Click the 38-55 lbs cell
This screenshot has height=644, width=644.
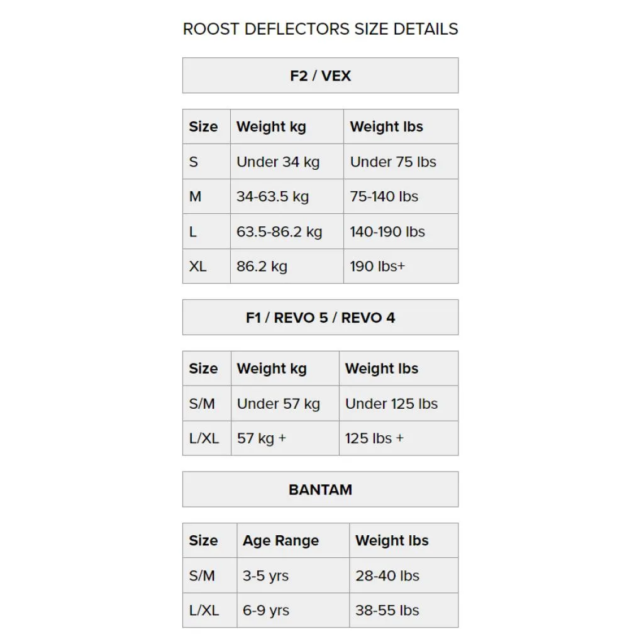click(404, 610)
